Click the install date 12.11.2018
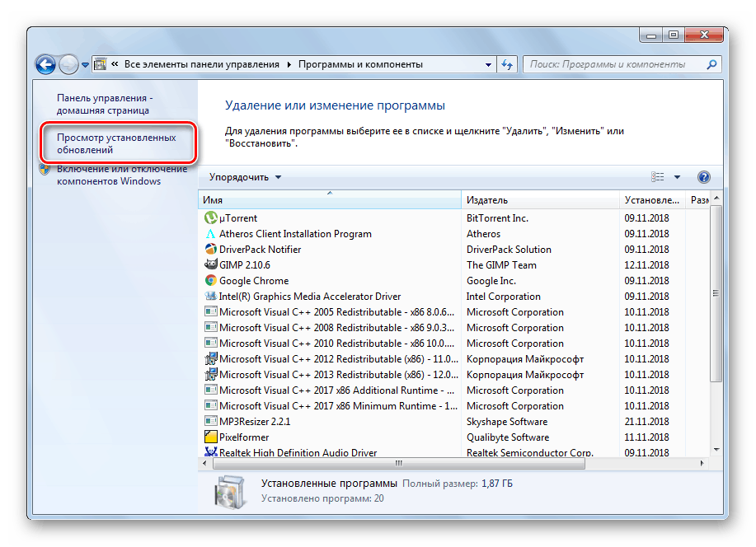This screenshot has width=756, height=547. pyautogui.click(x=646, y=265)
